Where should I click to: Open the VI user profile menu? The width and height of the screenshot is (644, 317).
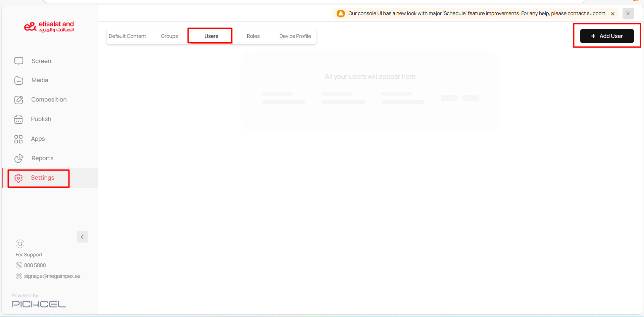[628, 13]
